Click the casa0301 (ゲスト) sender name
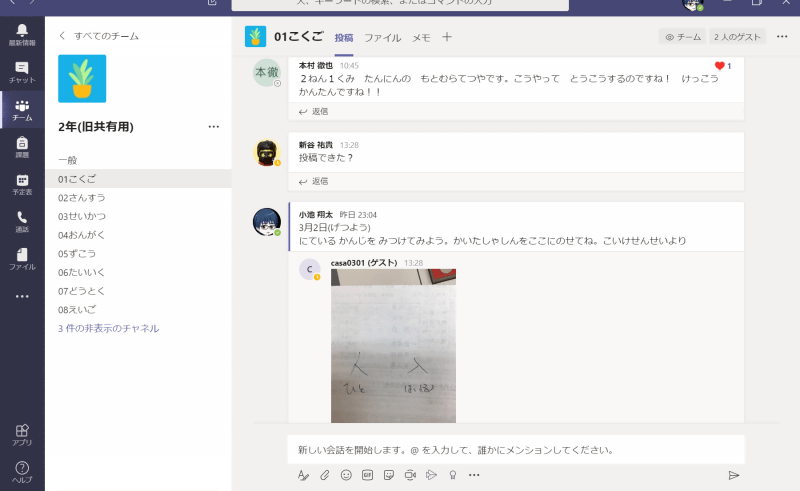The width and height of the screenshot is (800, 491). 364,263
